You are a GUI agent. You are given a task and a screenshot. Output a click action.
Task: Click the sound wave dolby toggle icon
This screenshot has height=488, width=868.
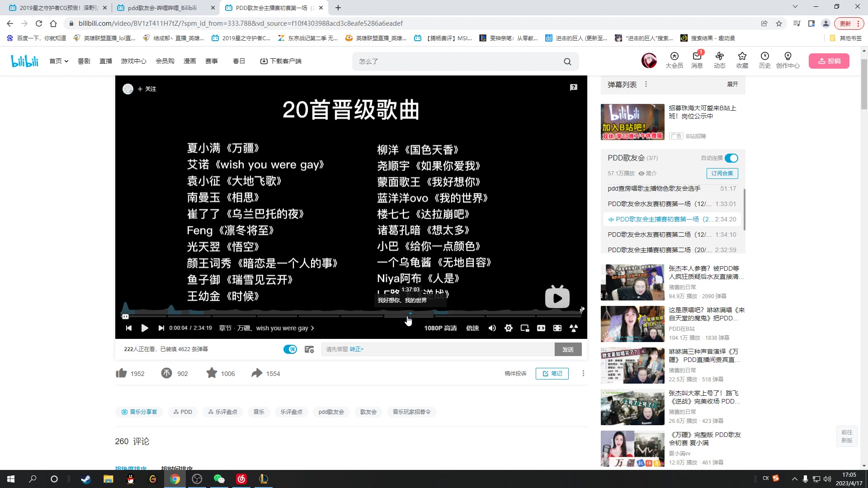[574, 328]
